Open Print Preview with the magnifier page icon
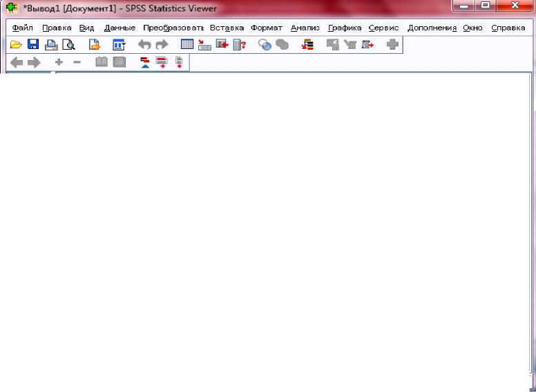The height and width of the screenshot is (392, 536). (x=68, y=45)
